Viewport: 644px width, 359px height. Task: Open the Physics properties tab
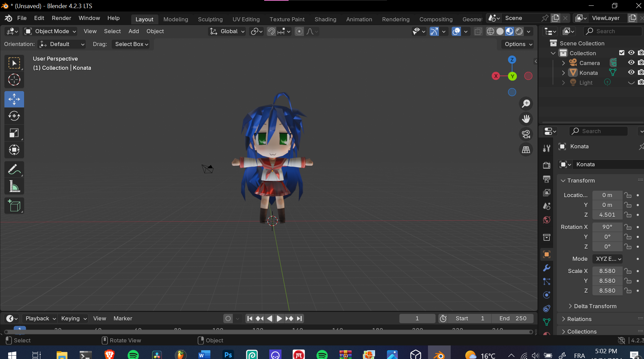pyautogui.click(x=547, y=295)
